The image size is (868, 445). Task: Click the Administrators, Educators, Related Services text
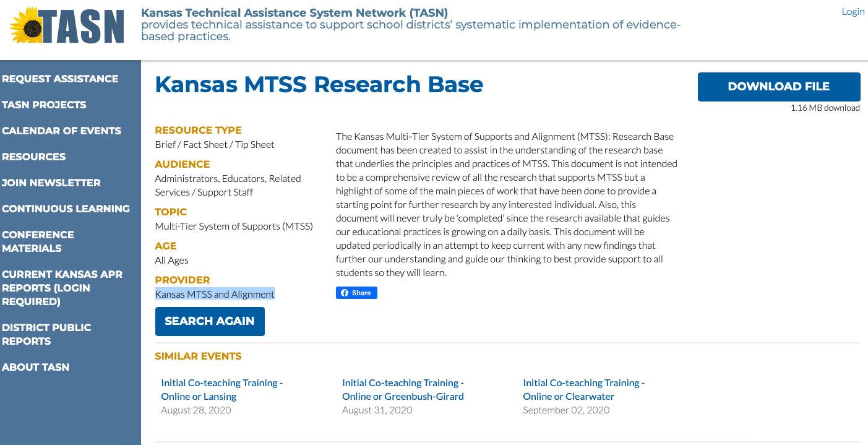[x=228, y=185]
